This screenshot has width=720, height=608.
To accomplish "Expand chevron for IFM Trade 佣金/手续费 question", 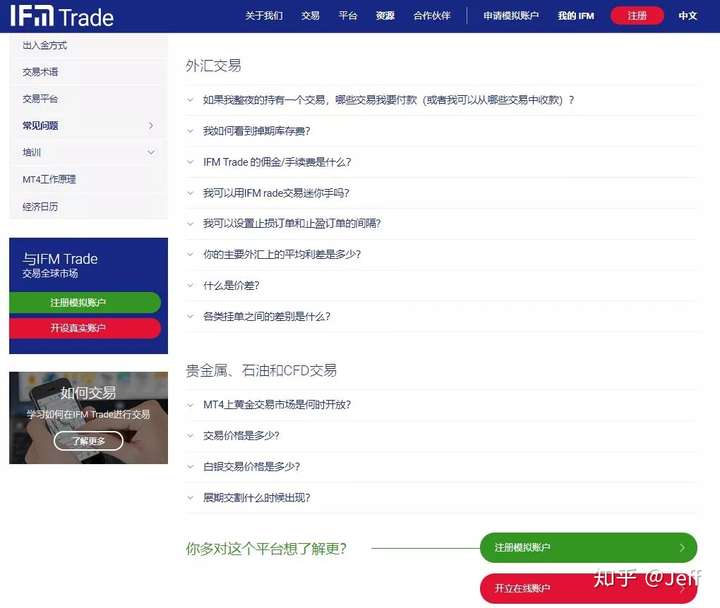I will 190,162.
